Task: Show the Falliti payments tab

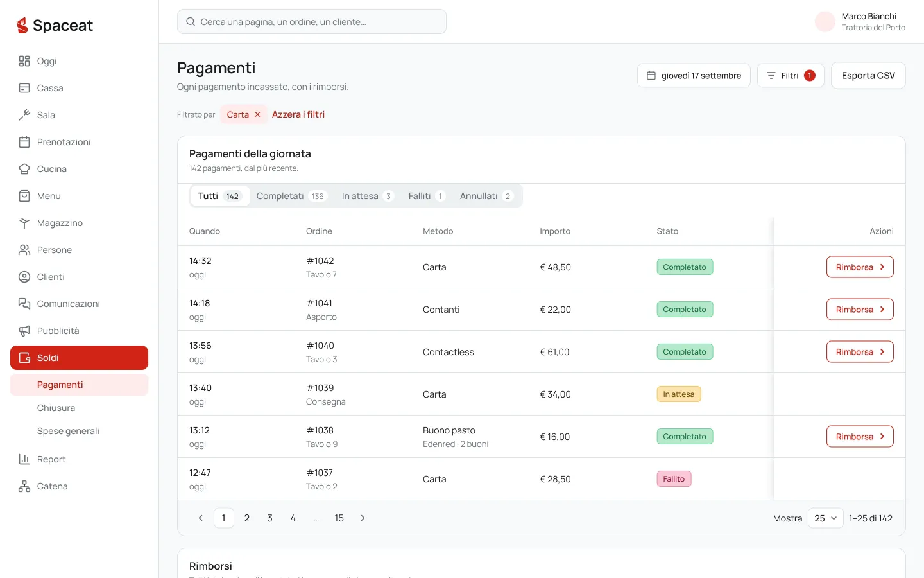Action: [427, 196]
